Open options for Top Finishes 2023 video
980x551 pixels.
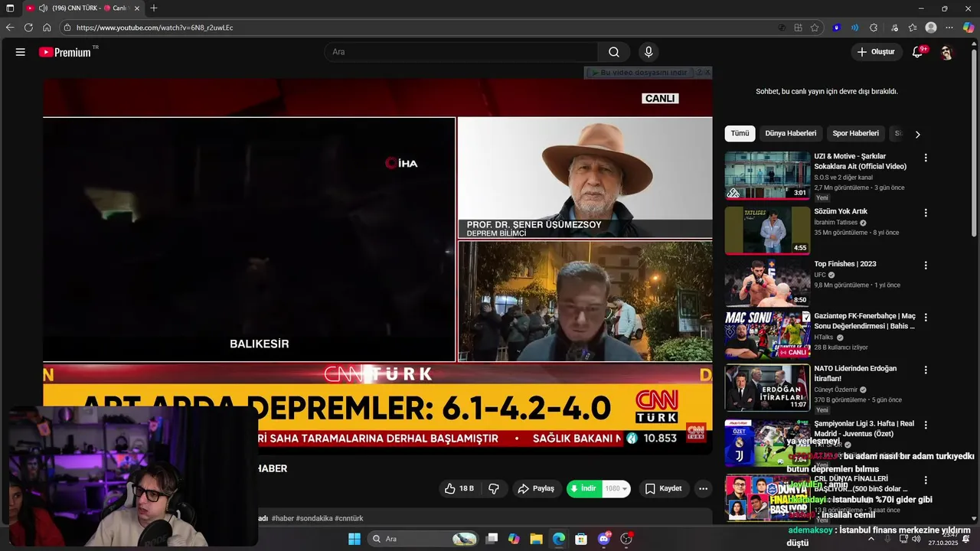(926, 266)
